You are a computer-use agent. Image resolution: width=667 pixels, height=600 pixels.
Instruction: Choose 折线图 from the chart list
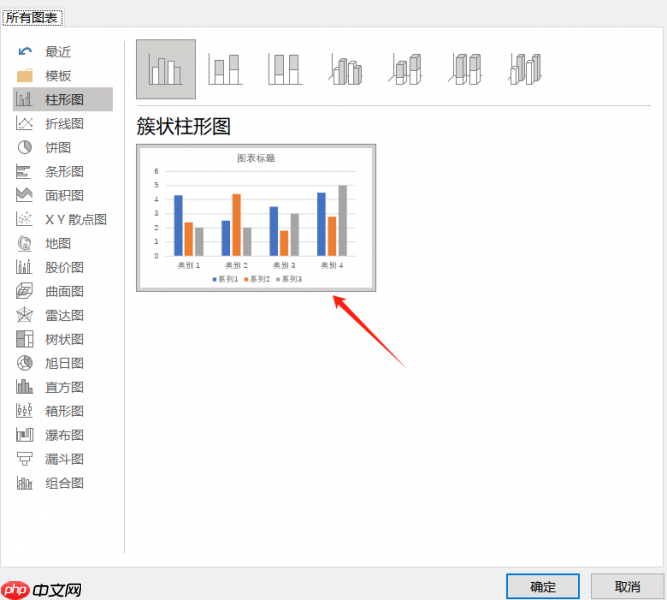pos(65,123)
